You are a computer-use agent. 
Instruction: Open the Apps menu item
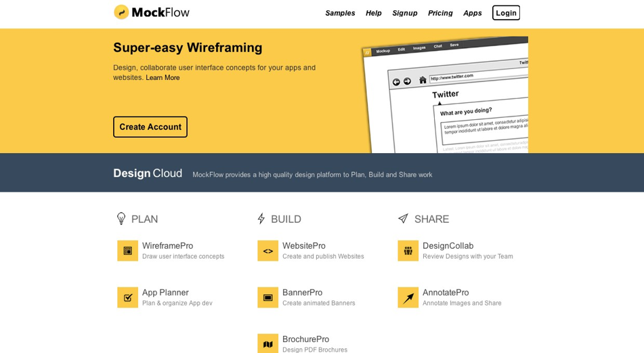click(x=472, y=13)
